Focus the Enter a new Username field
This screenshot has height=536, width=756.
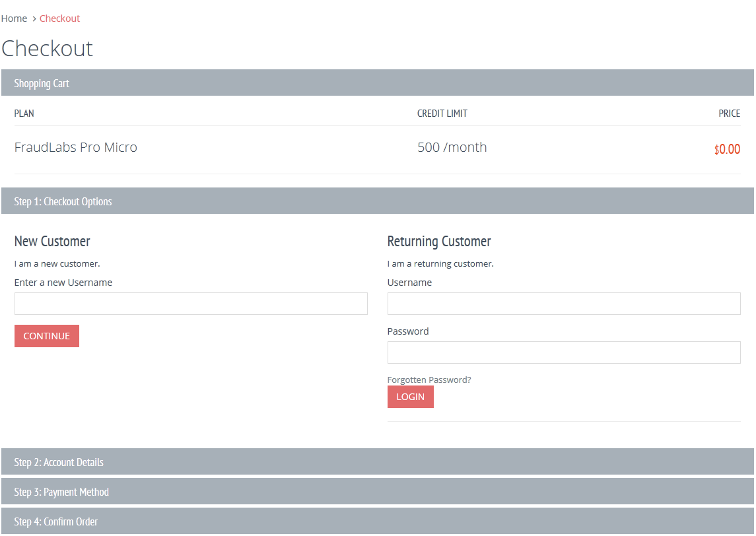[191, 304]
